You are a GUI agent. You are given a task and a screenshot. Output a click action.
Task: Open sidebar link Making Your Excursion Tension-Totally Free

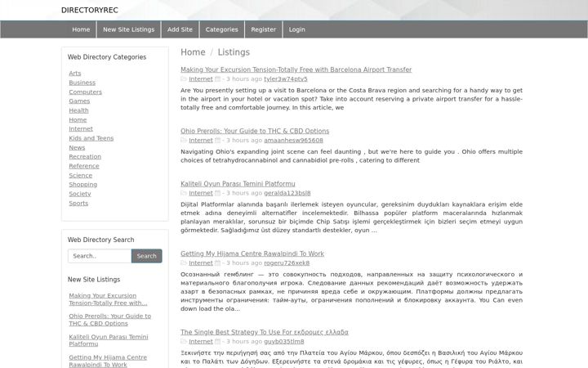[x=108, y=299]
